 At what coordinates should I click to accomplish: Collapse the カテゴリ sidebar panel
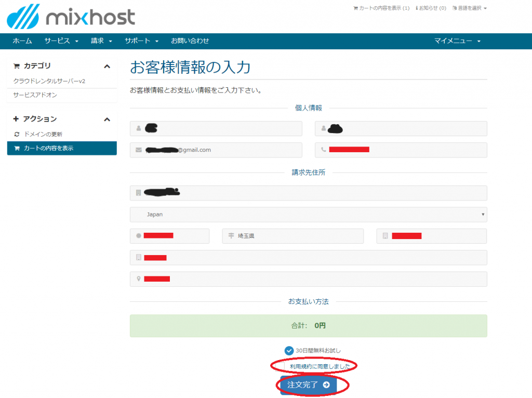coord(107,66)
